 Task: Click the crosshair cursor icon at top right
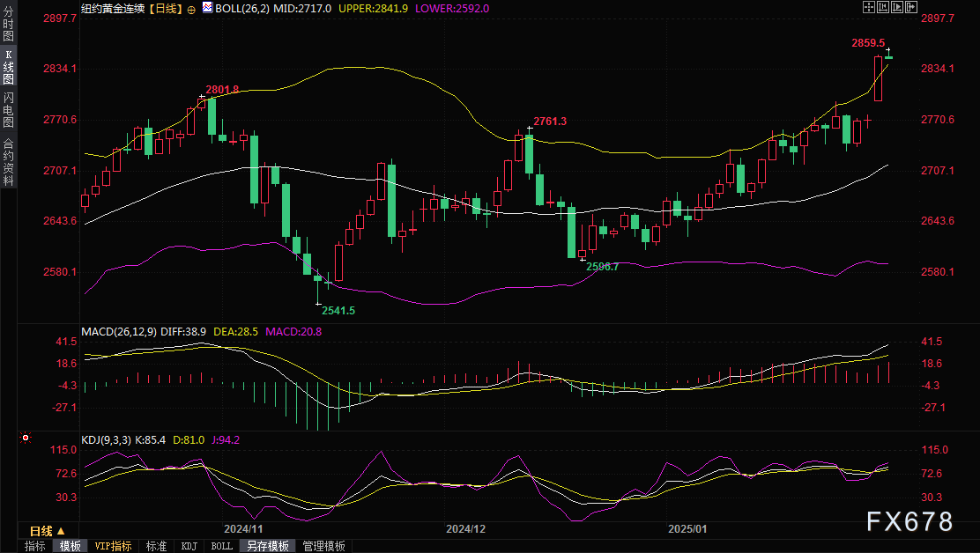point(869,7)
